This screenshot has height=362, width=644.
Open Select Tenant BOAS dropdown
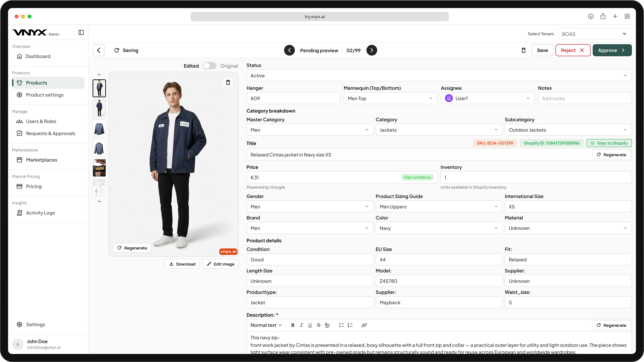[595, 34]
